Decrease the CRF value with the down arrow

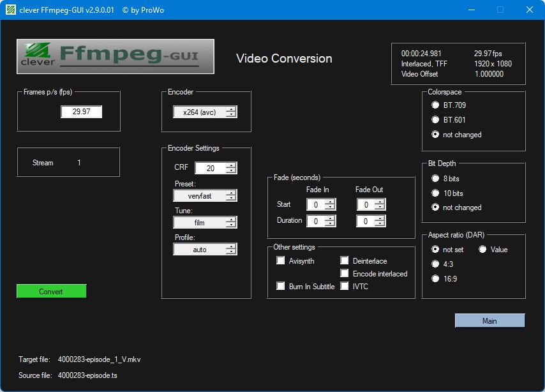231,171
